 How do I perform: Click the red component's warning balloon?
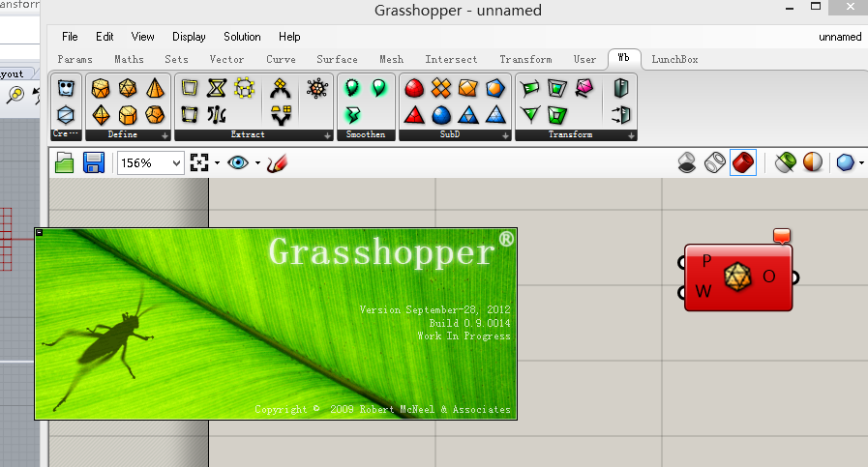pyautogui.click(x=782, y=236)
